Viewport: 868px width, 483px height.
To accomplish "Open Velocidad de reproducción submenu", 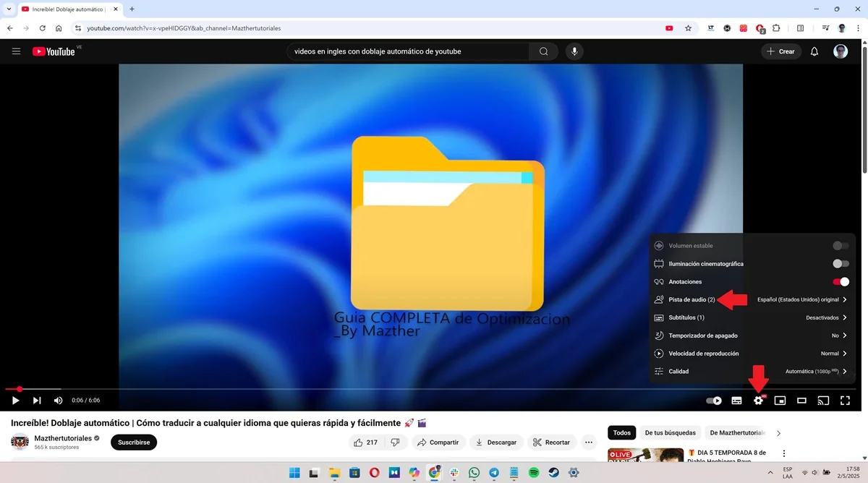I will click(752, 354).
